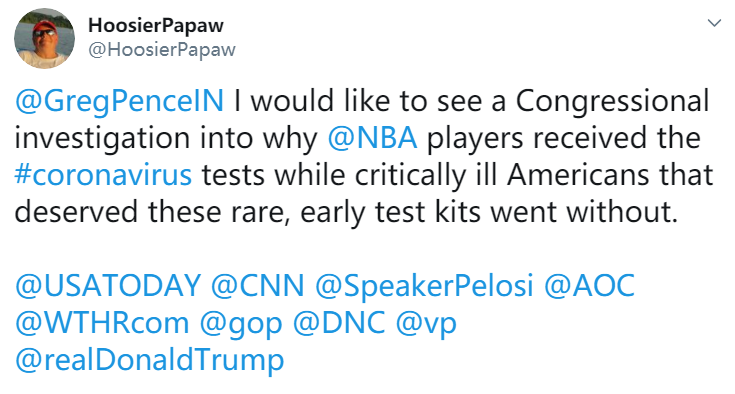Click the phrase 'early test kits'
This screenshot has height=394, width=735.
[390, 212]
